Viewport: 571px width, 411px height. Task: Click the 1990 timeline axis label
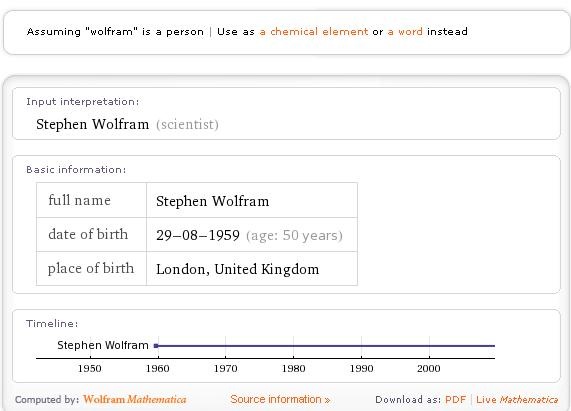(361, 368)
